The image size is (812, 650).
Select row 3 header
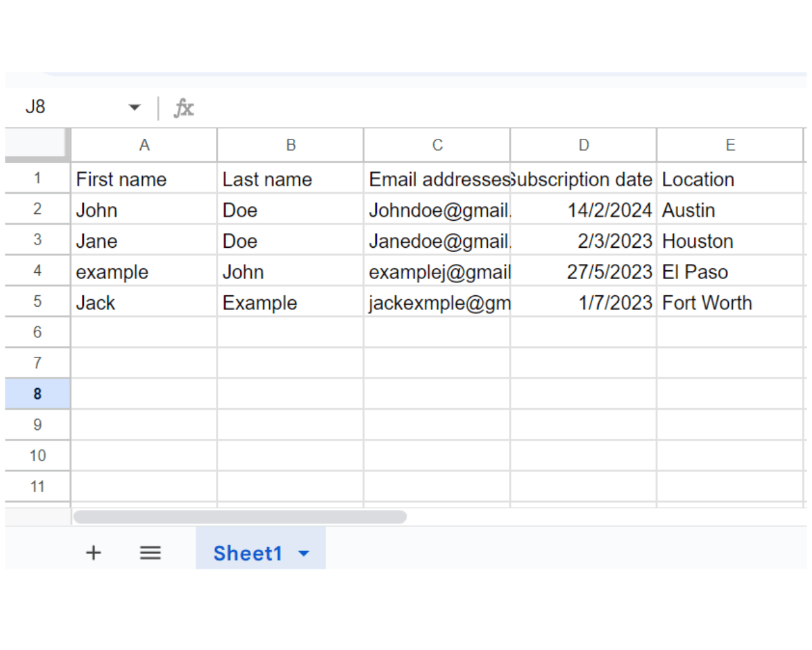(37, 240)
